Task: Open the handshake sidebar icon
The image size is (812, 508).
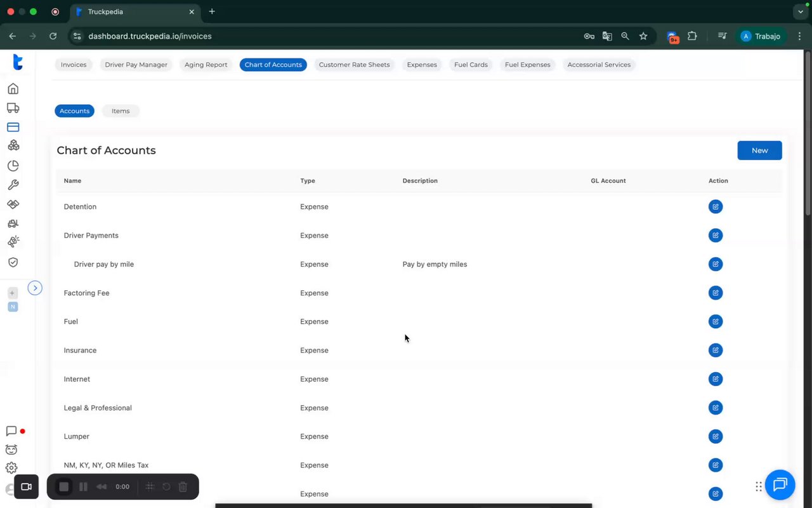Action: tap(13, 204)
